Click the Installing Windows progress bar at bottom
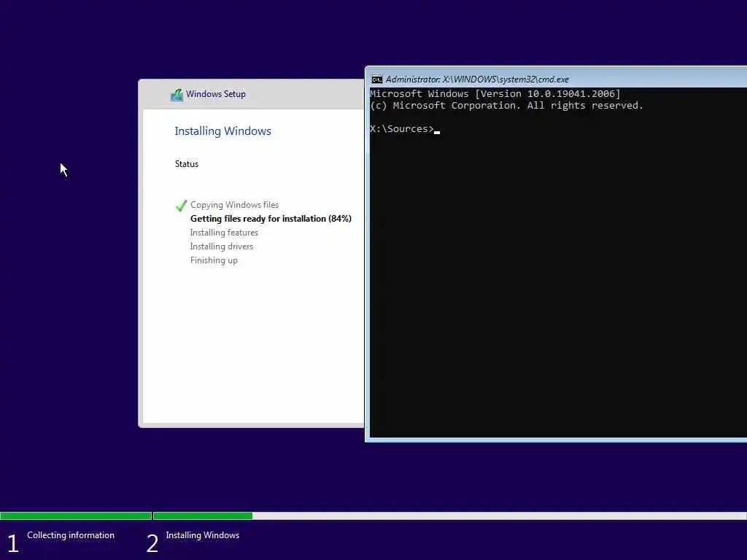This screenshot has width=747, height=560. pos(449,516)
